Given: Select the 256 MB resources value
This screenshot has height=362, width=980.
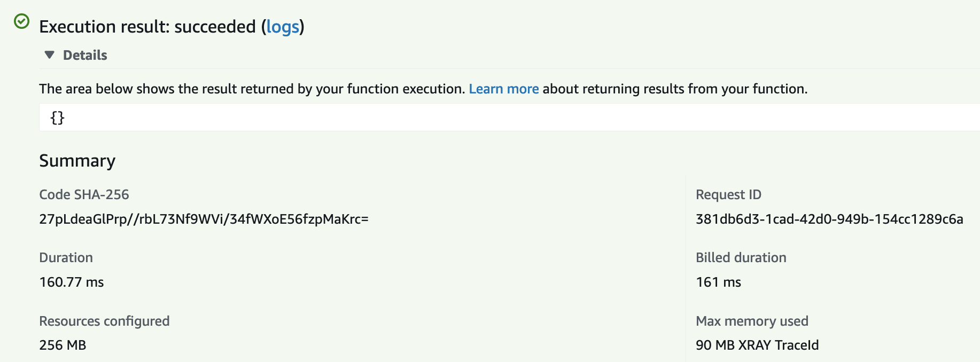Looking at the screenshot, I should (x=63, y=345).
